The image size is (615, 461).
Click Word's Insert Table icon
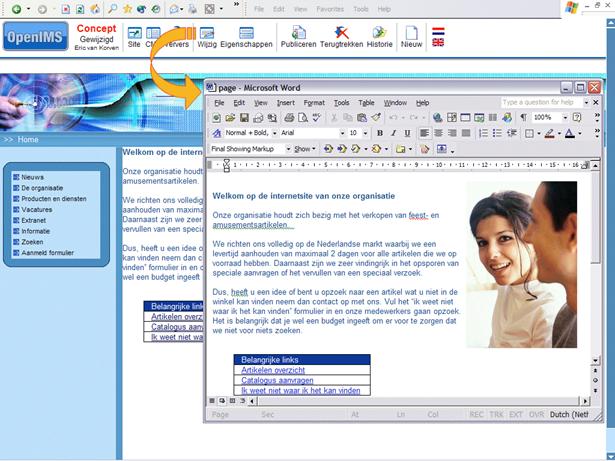coord(465,117)
